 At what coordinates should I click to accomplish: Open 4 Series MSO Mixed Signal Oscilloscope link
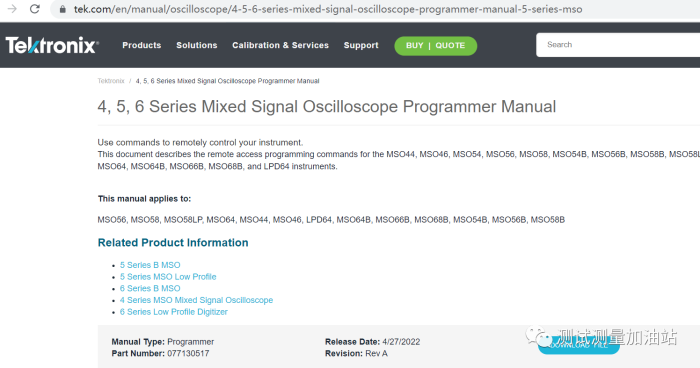[196, 300]
